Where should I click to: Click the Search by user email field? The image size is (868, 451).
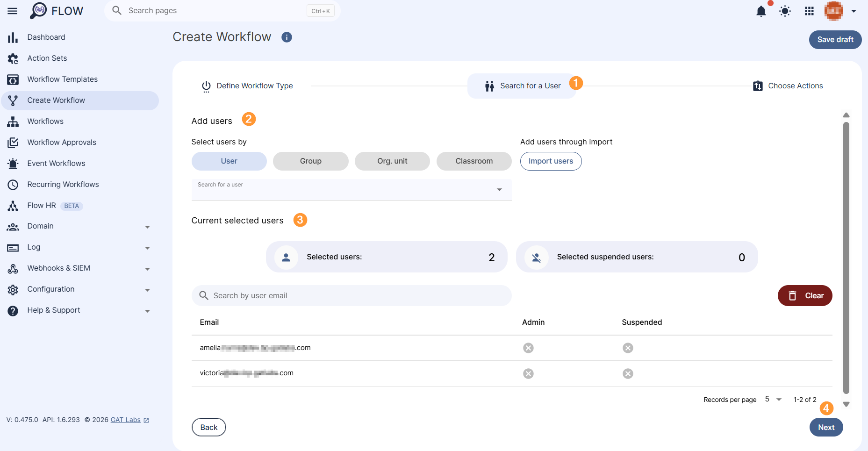coord(352,296)
